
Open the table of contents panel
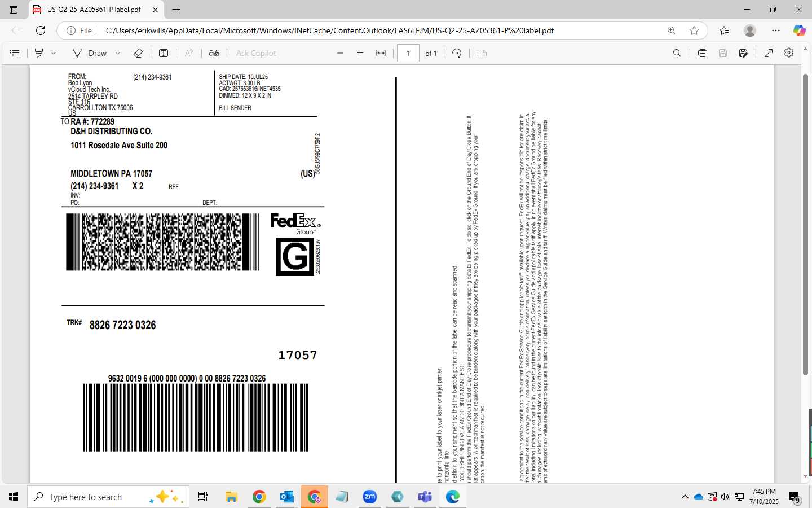tap(15, 53)
